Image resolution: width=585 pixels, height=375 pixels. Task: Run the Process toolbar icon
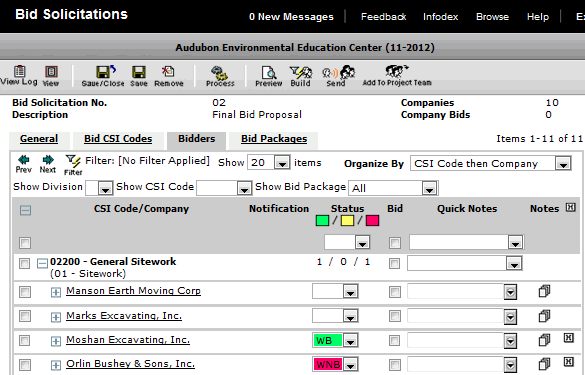(220, 76)
